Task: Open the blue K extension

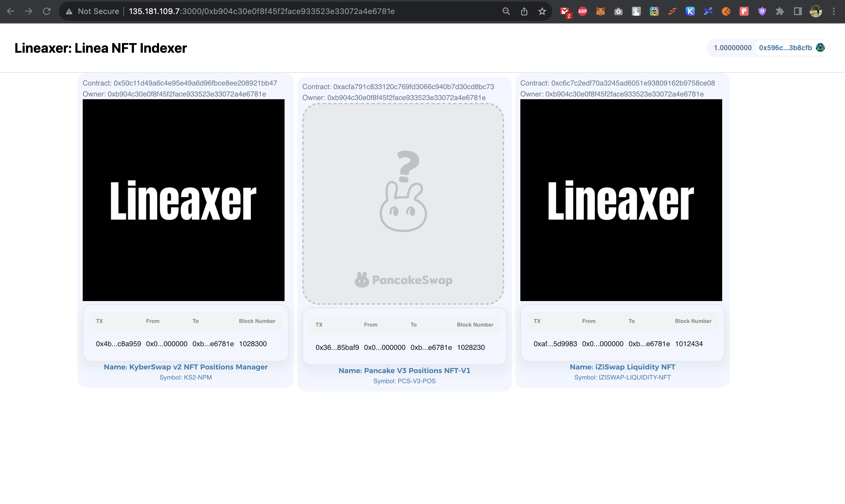Action: click(x=690, y=11)
